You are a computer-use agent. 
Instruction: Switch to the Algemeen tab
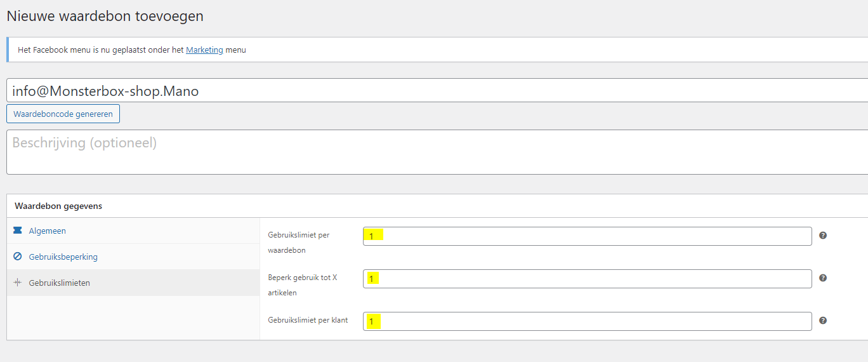(x=48, y=231)
